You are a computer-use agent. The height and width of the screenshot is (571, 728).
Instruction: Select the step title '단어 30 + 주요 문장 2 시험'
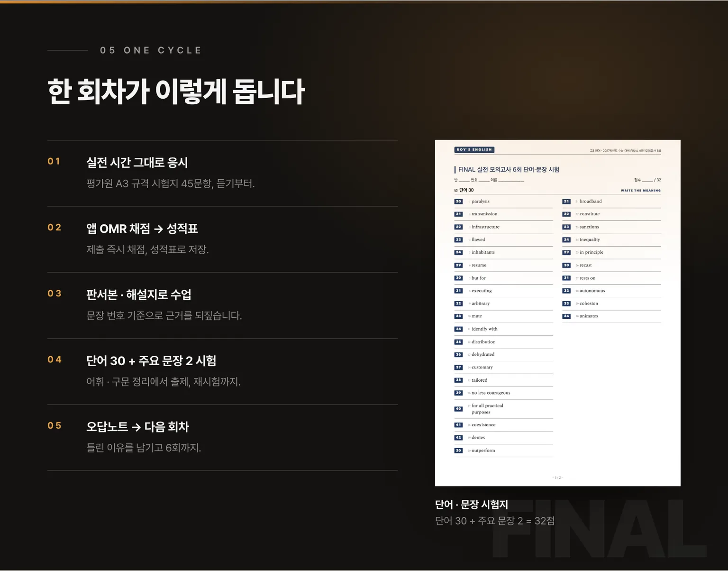pos(151,360)
